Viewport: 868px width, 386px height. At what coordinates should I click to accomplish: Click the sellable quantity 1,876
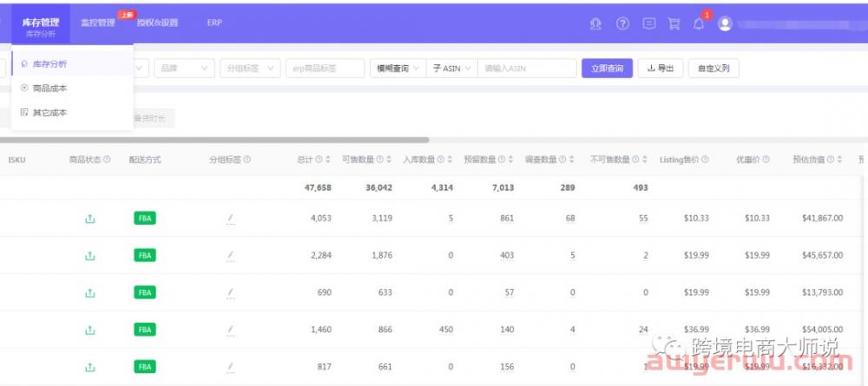382,256
